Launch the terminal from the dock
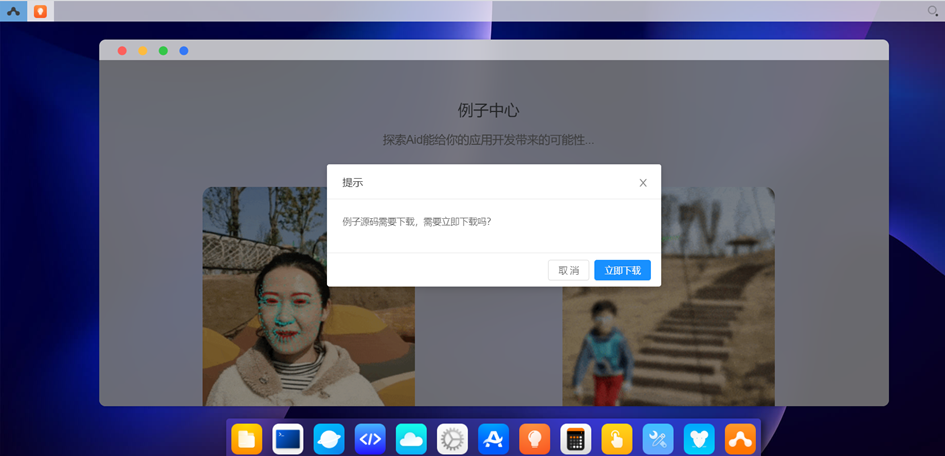Screen dimensions: 945x456 coord(287,439)
